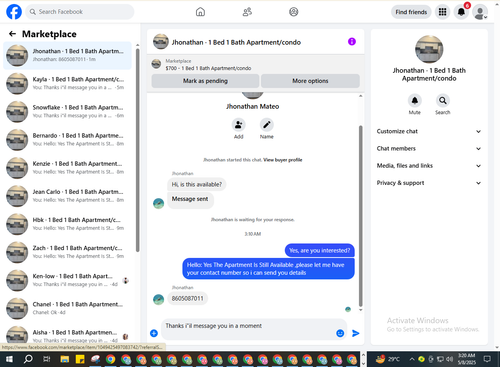Send the message with the arrow icon
Viewport: 500px width, 367px height.
(356, 333)
